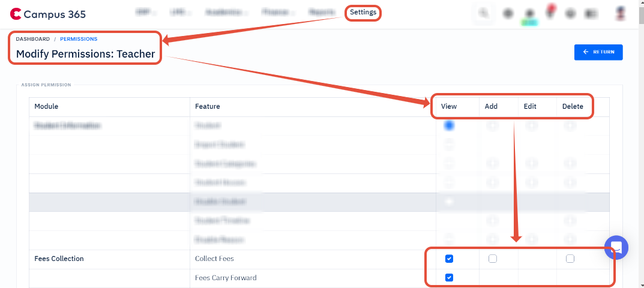Open the Reports menu item
The image size is (644, 288).
point(322,12)
